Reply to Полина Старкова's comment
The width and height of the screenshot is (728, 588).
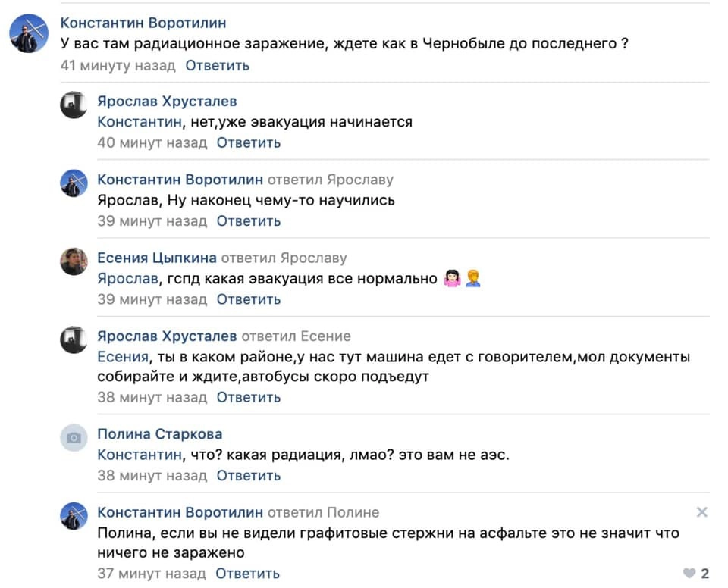(249, 476)
